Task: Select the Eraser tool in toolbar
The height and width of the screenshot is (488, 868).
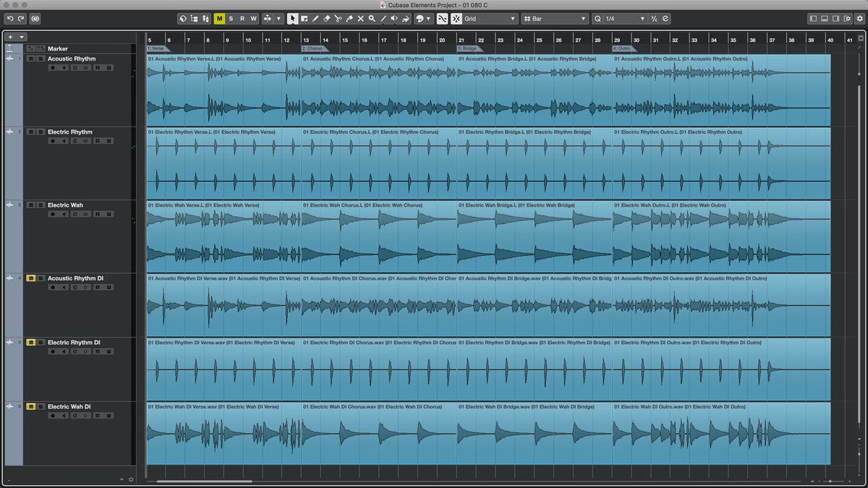Action: coord(326,19)
